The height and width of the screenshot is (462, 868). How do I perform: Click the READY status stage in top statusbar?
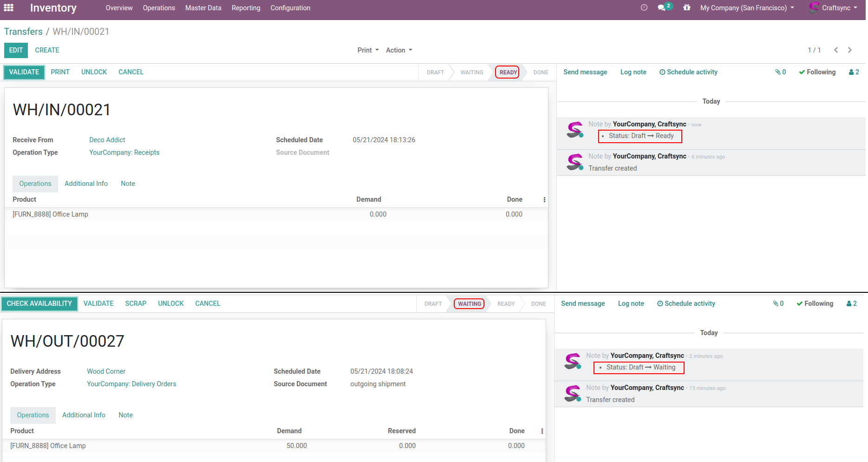click(x=508, y=73)
